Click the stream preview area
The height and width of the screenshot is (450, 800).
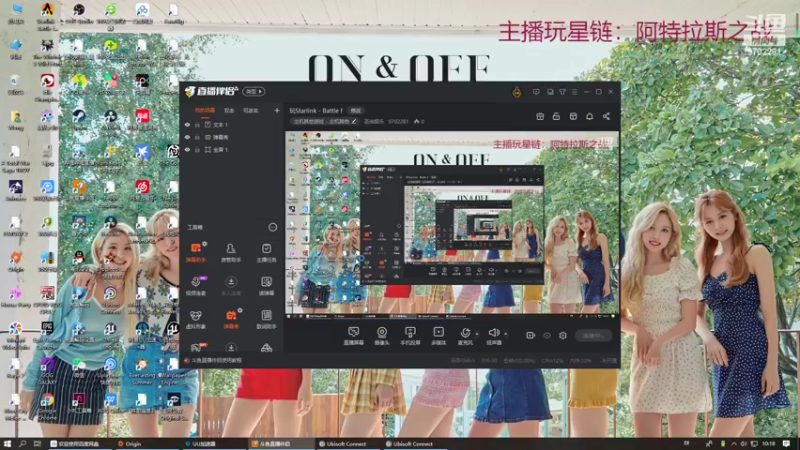[452, 224]
